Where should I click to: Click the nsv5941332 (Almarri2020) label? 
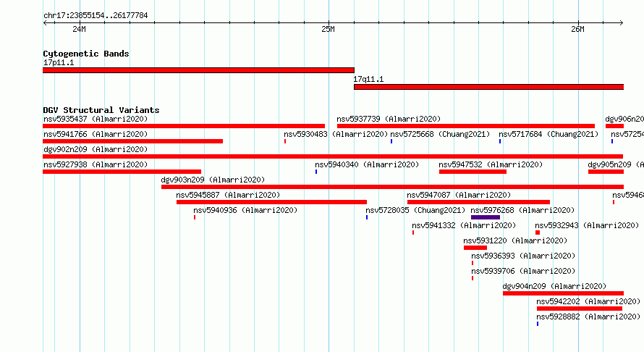tap(464, 225)
